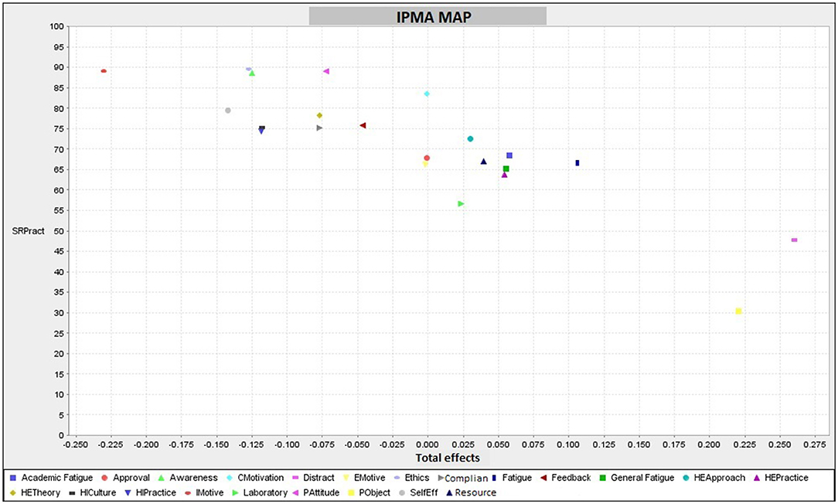Select the magenta PAttitude marker in plot
This screenshot has width=838, height=504.
[326, 71]
